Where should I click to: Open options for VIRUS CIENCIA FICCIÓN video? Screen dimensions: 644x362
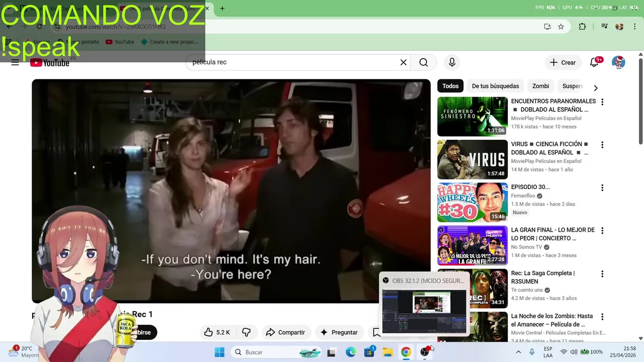pos(602,145)
